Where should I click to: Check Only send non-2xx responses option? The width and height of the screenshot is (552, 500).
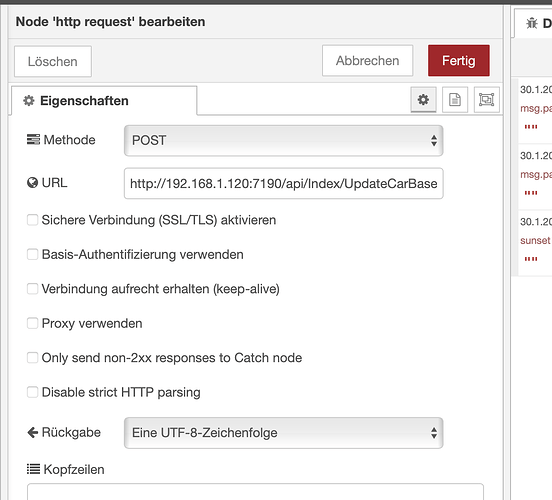pyautogui.click(x=32, y=358)
